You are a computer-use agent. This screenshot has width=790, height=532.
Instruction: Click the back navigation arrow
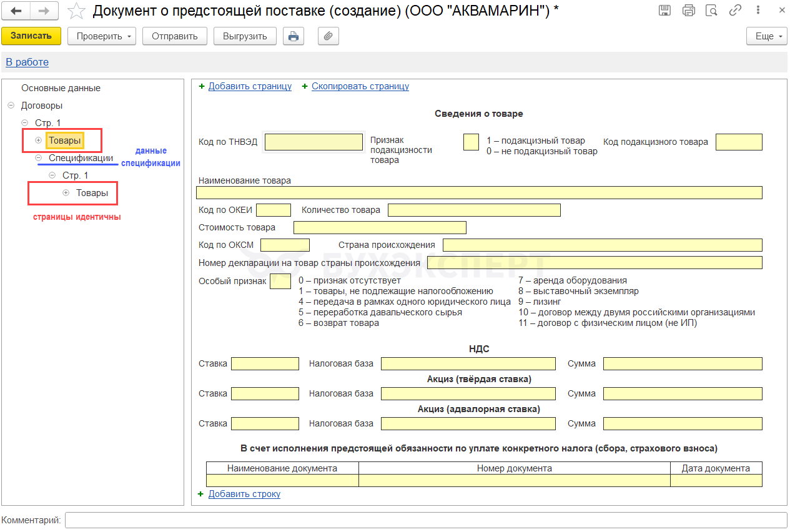click(16, 11)
